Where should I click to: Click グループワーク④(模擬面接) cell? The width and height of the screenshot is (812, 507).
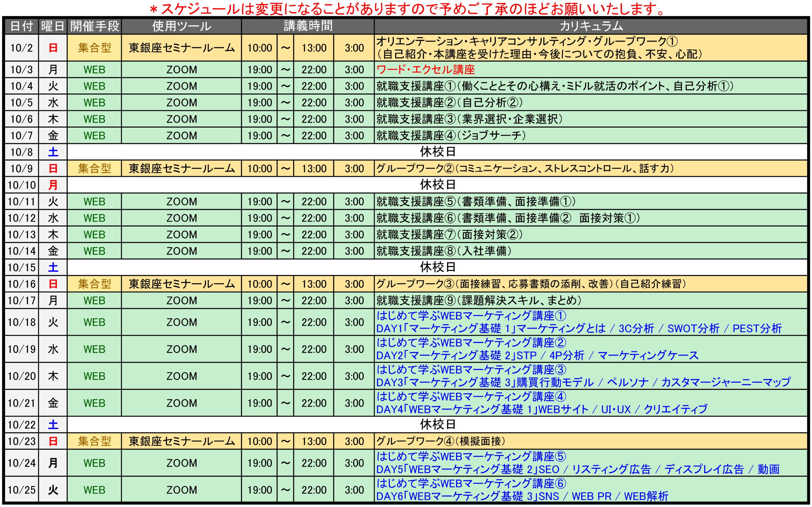click(591, 441)
